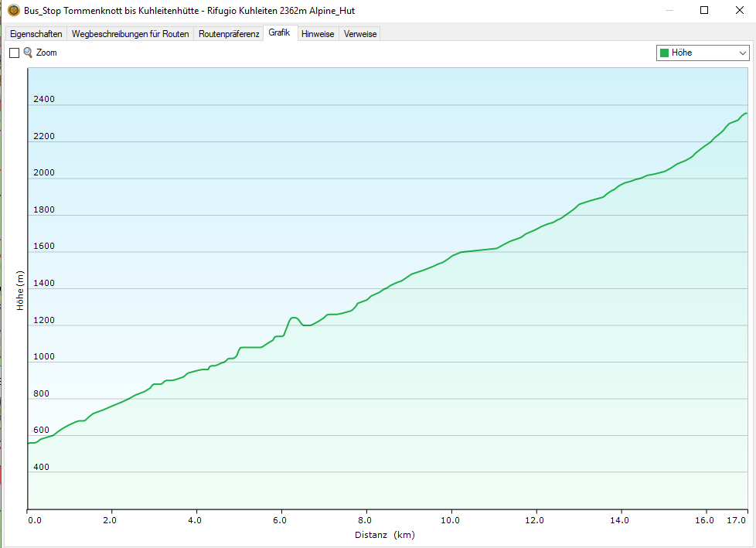Switch to the Eigenschaften tab
This screenshot has height=548, width=756.
click(36, 34)
